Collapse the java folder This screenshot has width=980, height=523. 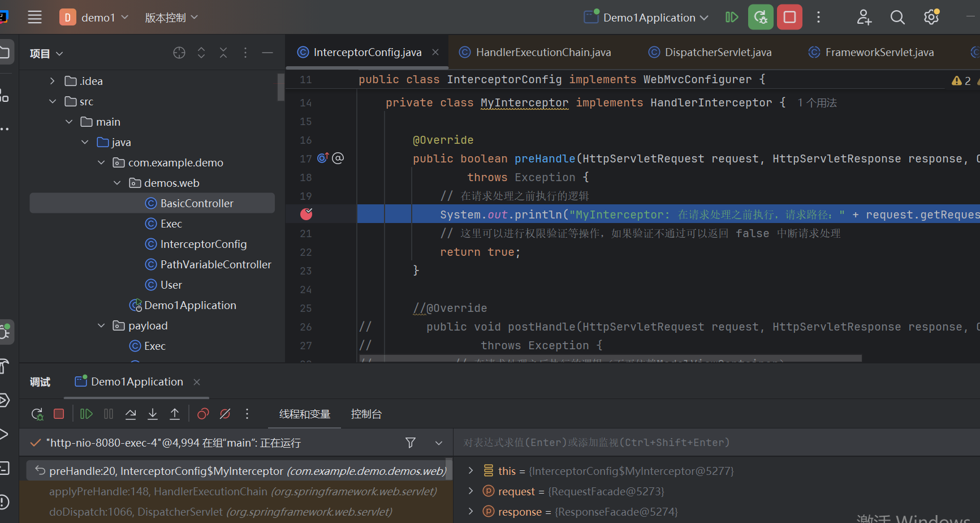point(85,142)
